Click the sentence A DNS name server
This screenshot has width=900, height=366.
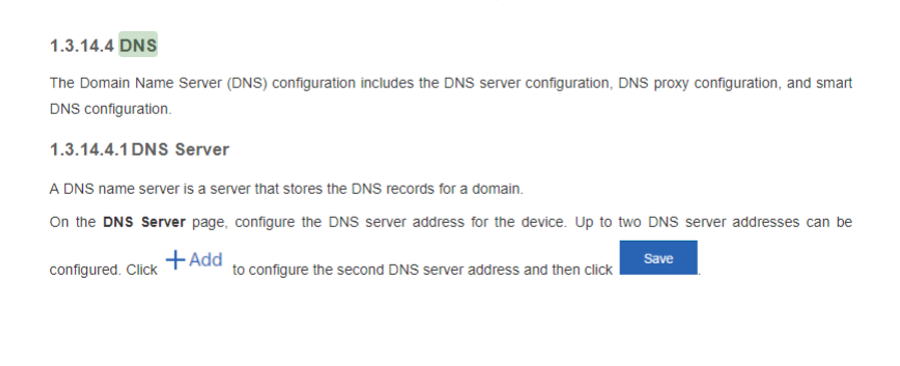(x=286, y=189)
